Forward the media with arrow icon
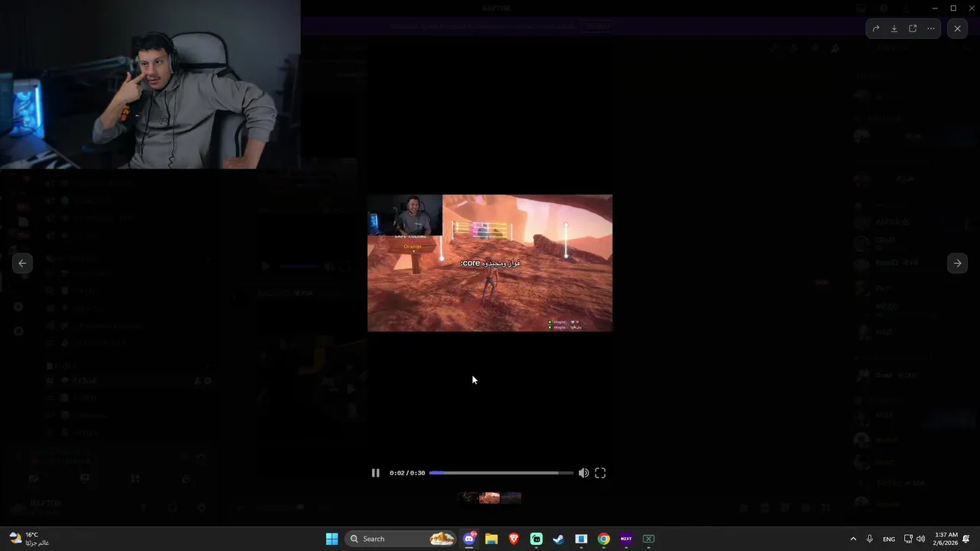This screenshot has width=980, height=551. pos(876,28)
